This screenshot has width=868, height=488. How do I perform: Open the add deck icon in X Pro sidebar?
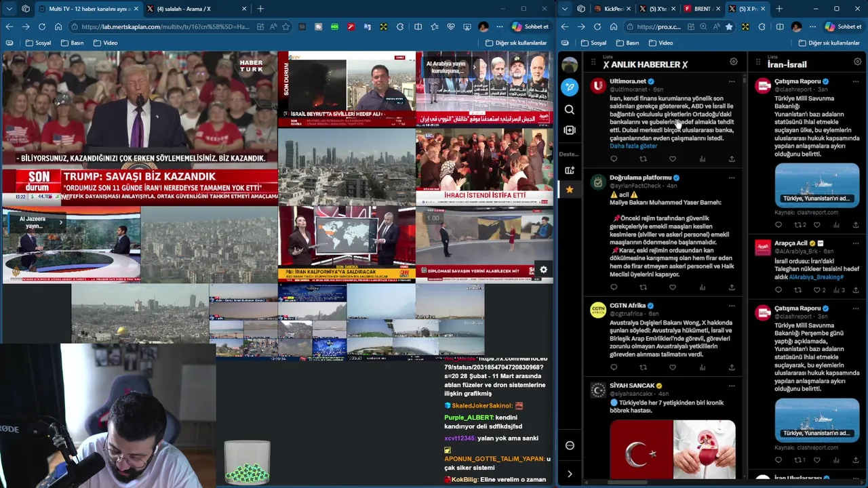point(570,170)
